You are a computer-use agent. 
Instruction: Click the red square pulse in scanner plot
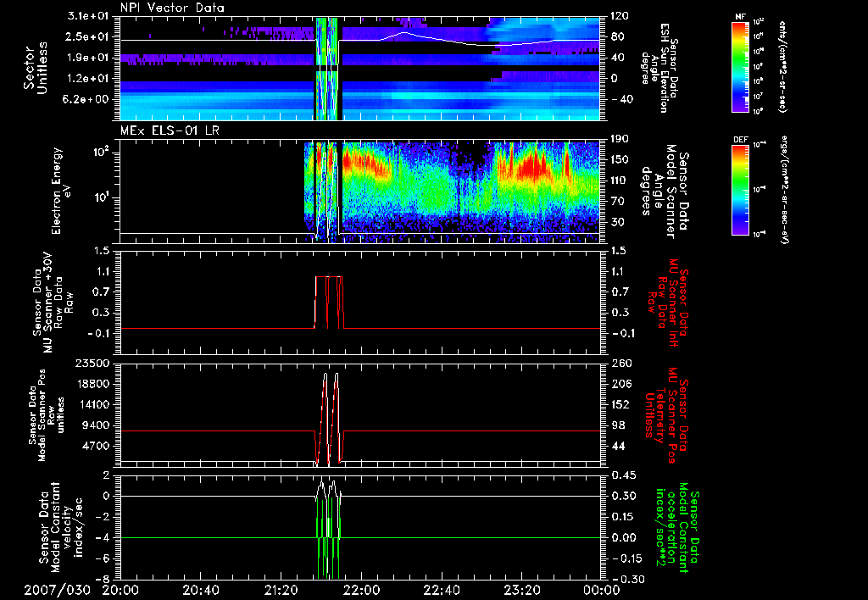pyautogui.click(x=329, y=303)
